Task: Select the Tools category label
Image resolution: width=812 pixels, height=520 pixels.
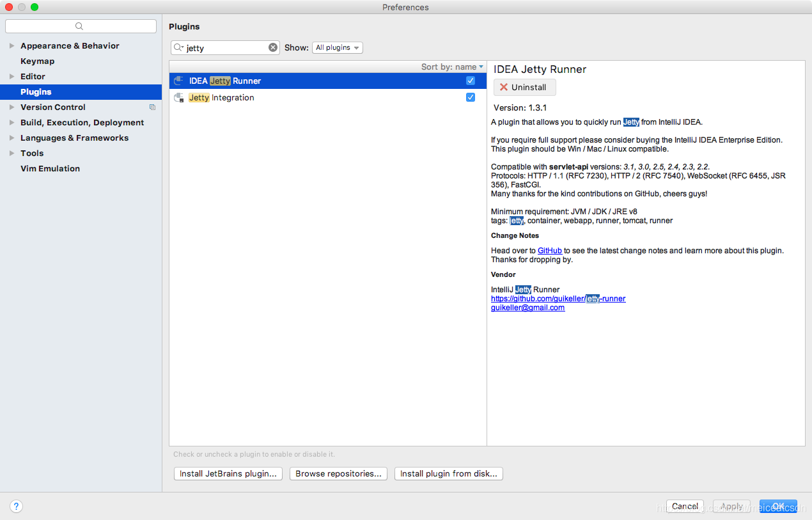Action: pos(32,154)
